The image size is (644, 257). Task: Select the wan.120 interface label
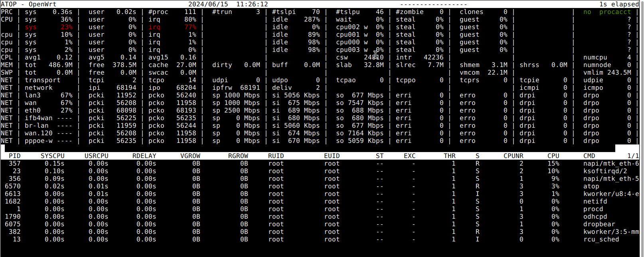[x=39, y=133]
